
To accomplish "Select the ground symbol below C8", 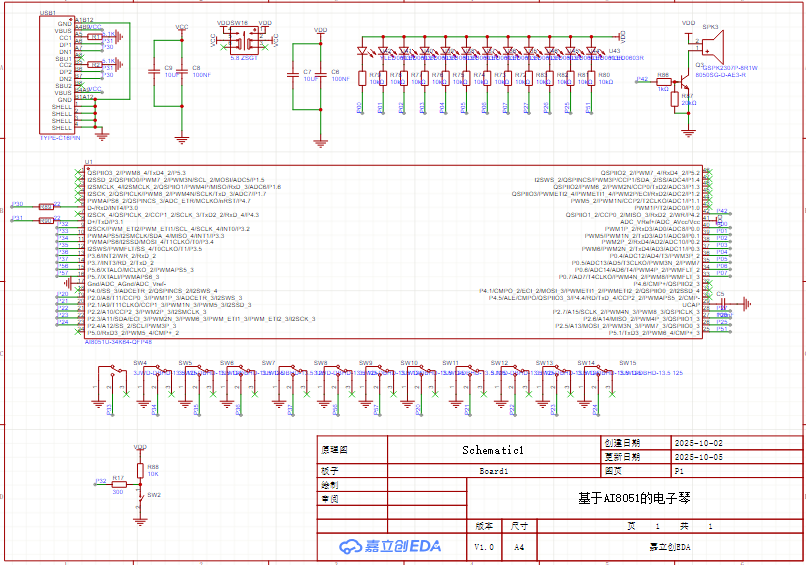I will [x=181, y=139].
